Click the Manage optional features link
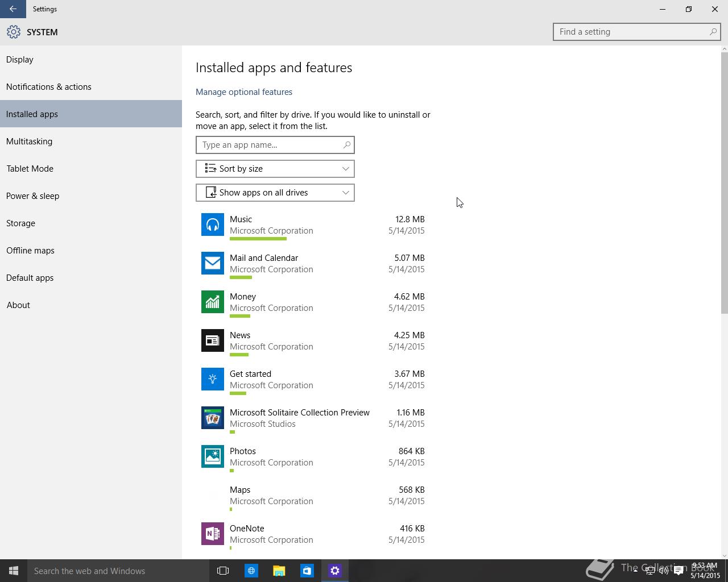728x582 pixels. tap(244, 92)
